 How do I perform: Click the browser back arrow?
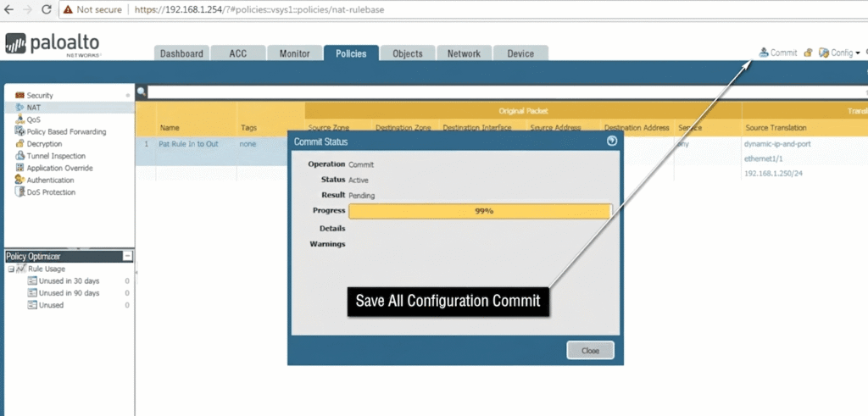click(8, 9)
